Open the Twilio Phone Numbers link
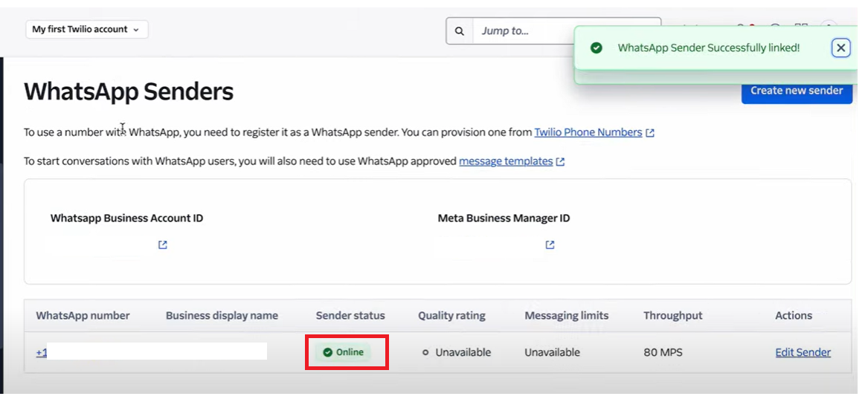Viewport: 868px width, 402px height. [x=588, y=133]
